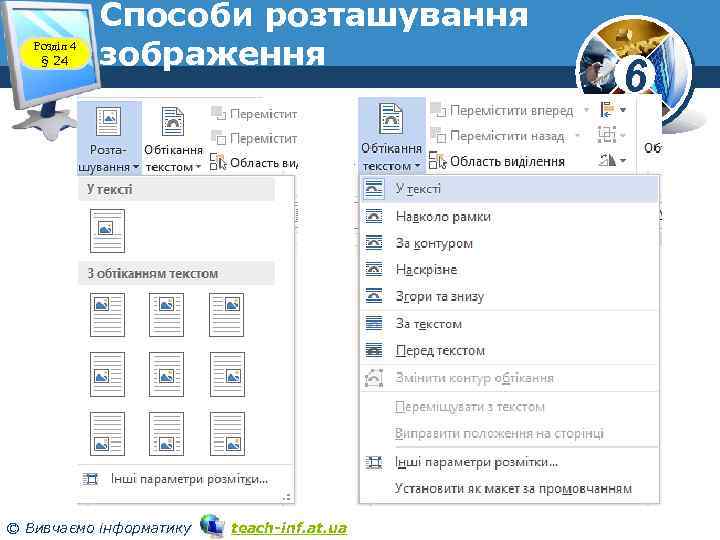Click the 'Згори та знизу' wrap icon
720x540 pixels.
(x=374, y=296)
